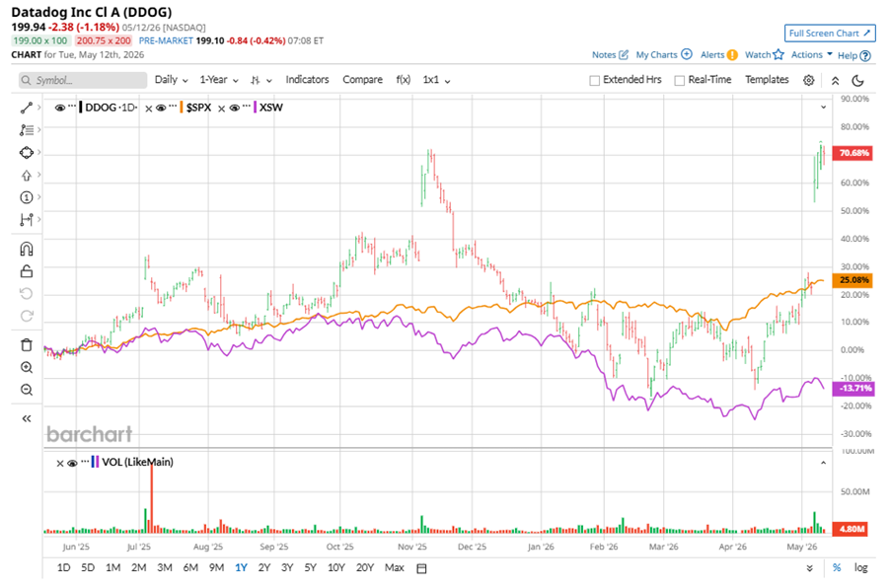Screen dimensions: 890x588
Task: Activate the magnet snap tool
Action: (26, 249)
